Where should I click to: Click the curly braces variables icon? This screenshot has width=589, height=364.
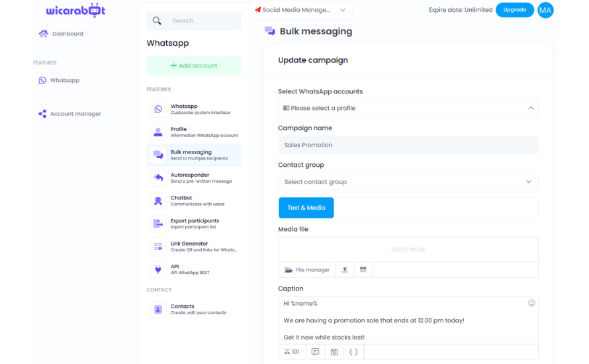353,352
